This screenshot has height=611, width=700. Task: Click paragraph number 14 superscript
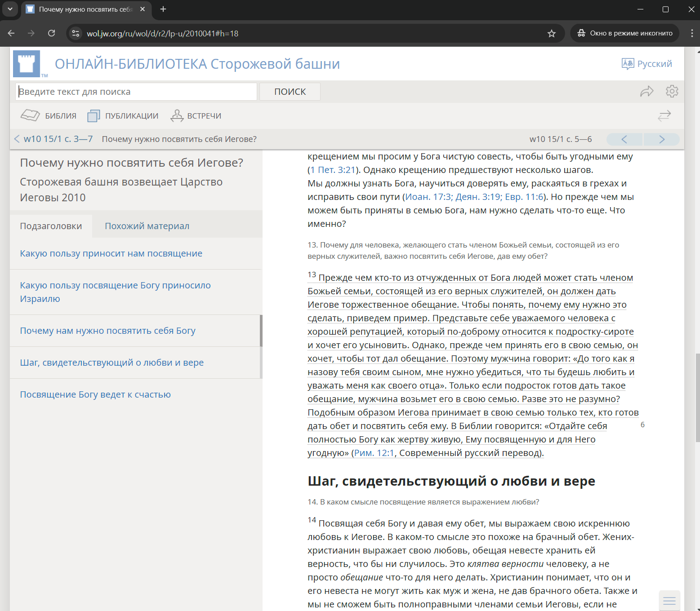[x=312, y=520]
